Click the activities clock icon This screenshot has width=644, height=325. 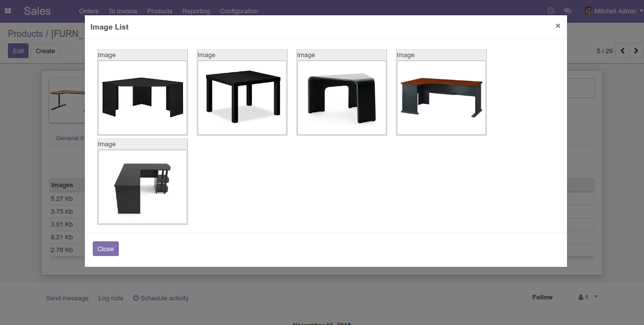pos(551,11)
